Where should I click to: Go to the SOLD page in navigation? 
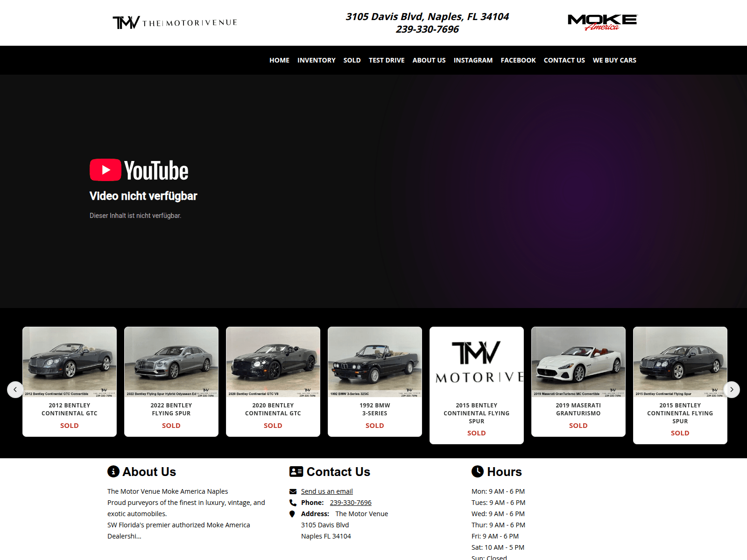352,60
